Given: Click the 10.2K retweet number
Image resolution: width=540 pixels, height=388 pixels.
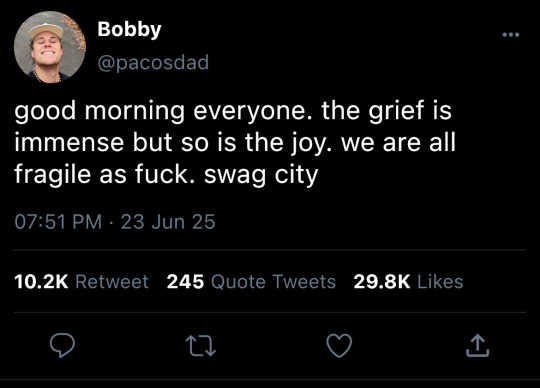Looking at the screenshot, I should [x=41, y=281].
